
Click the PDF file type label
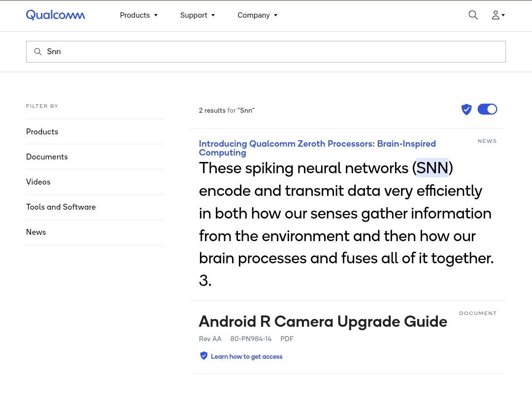pos(287,339)
